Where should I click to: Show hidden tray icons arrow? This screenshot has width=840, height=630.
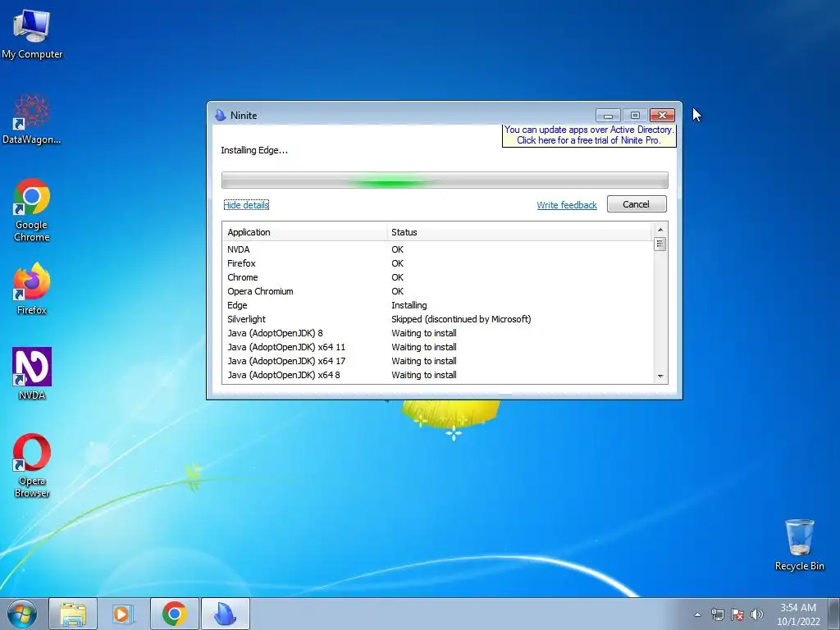pos(697,614)
